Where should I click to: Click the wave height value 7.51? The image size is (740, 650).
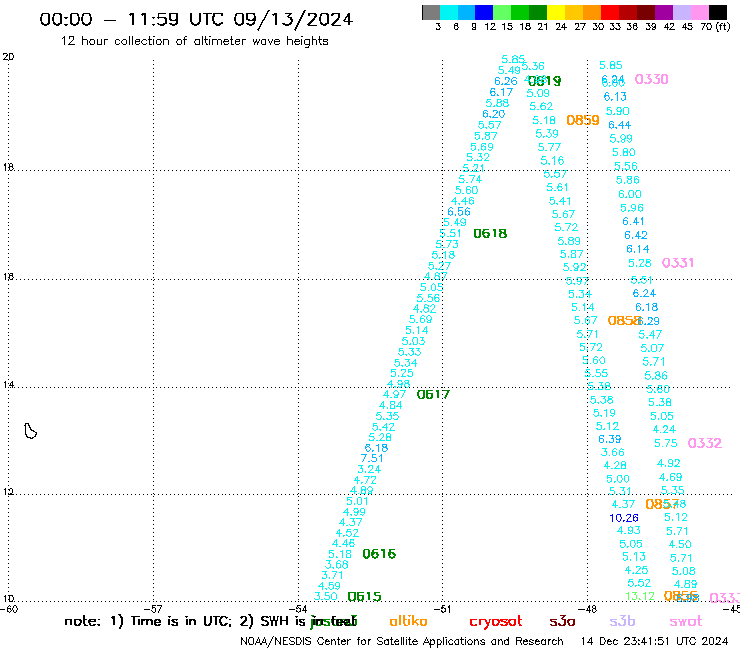372,458
